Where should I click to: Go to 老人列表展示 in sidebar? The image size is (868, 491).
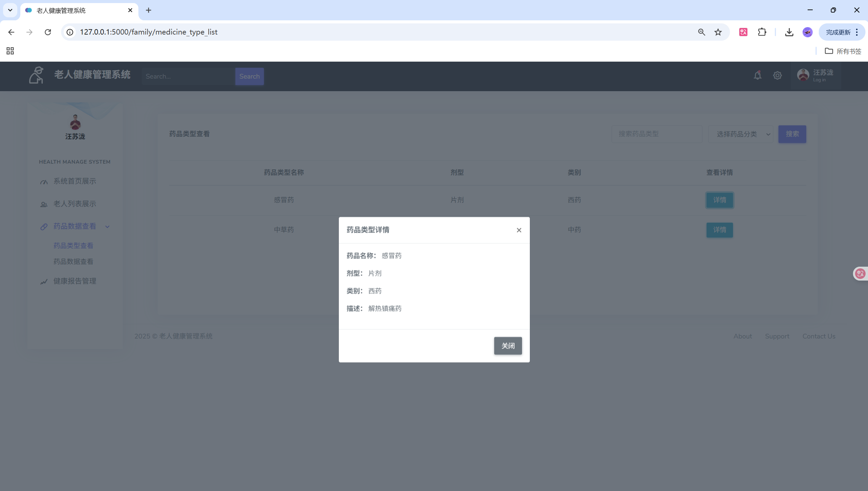75,204
